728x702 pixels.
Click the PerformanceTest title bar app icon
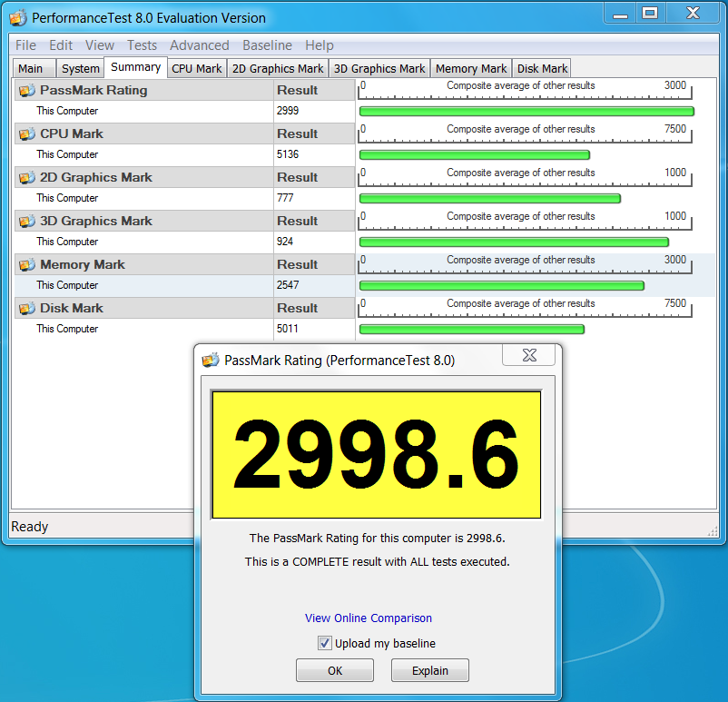click(18, 17)
